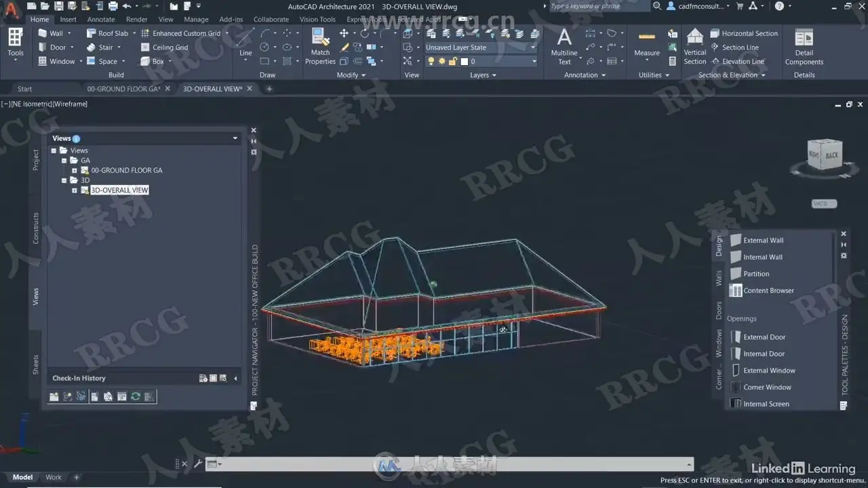The width and height of the screenshot is (868, 488).
Task: Click the Plot printer icon in quick access toolbar
Action: (113, 6)
